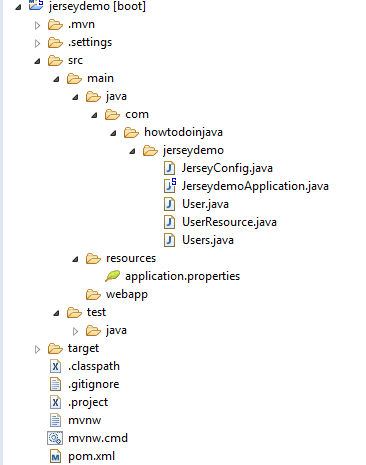Click the src folder icon
Image resolution: width=366 pixels, height=465 pixels.
55,61
